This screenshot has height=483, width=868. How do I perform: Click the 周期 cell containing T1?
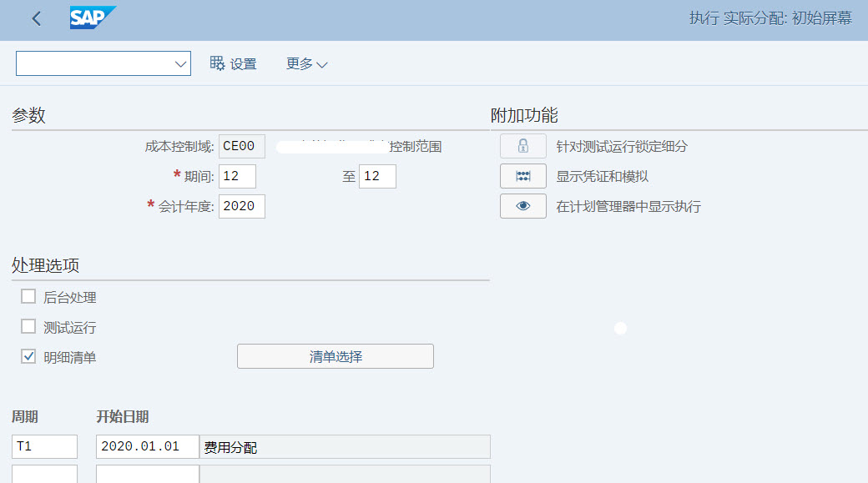[44, 446]
